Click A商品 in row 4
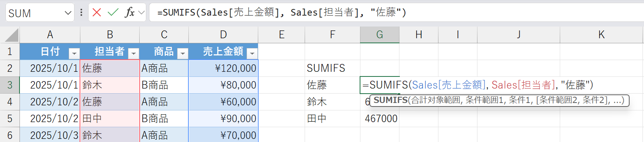Image resolution: width=644 pixels, height=142 pixels. 164,102
